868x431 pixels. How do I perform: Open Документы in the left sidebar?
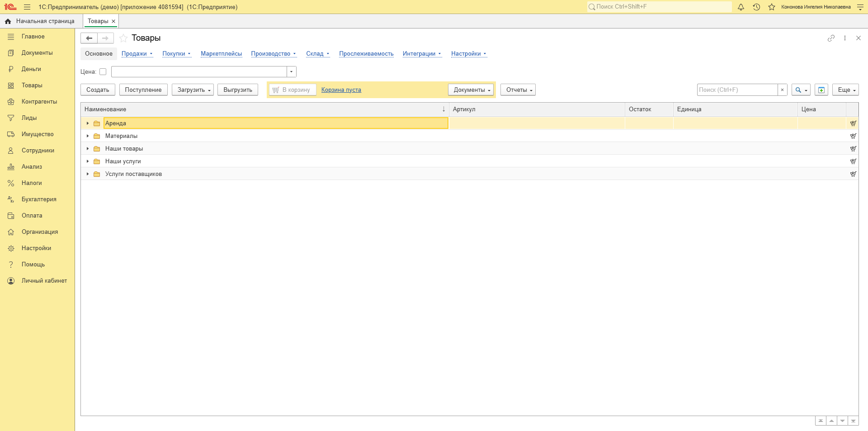[x=37, y=53]
